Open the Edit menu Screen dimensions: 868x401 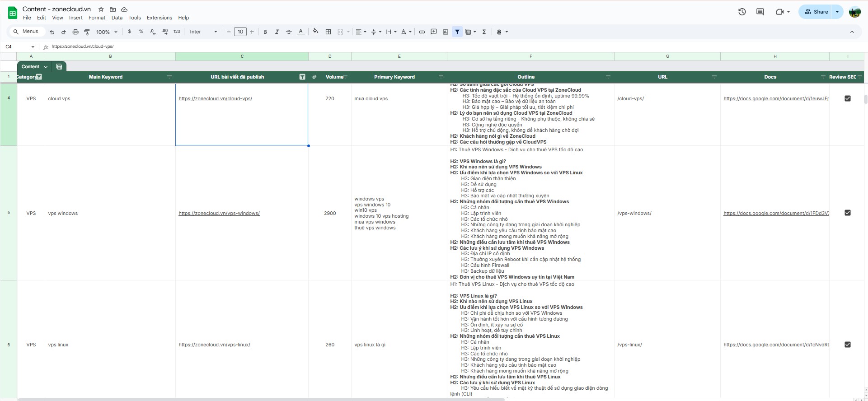[x=42, y=18]
